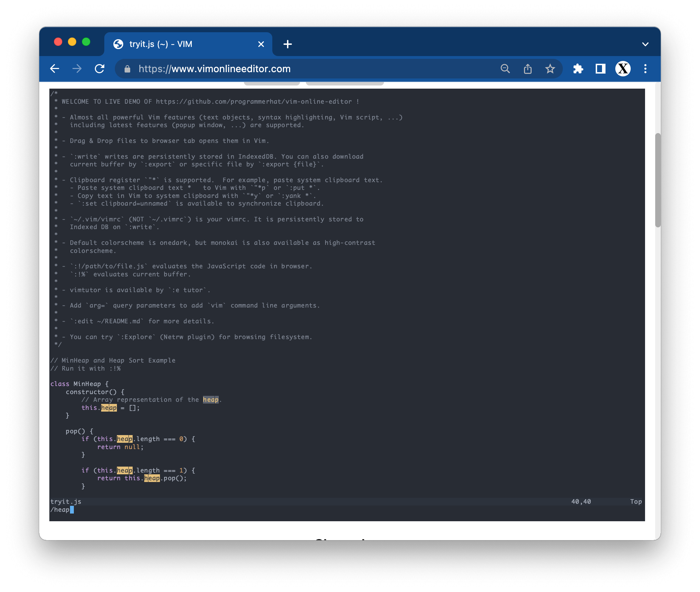Click the zoom magnifier icon in address bar
700x592 pixels.
click(505, 69)
